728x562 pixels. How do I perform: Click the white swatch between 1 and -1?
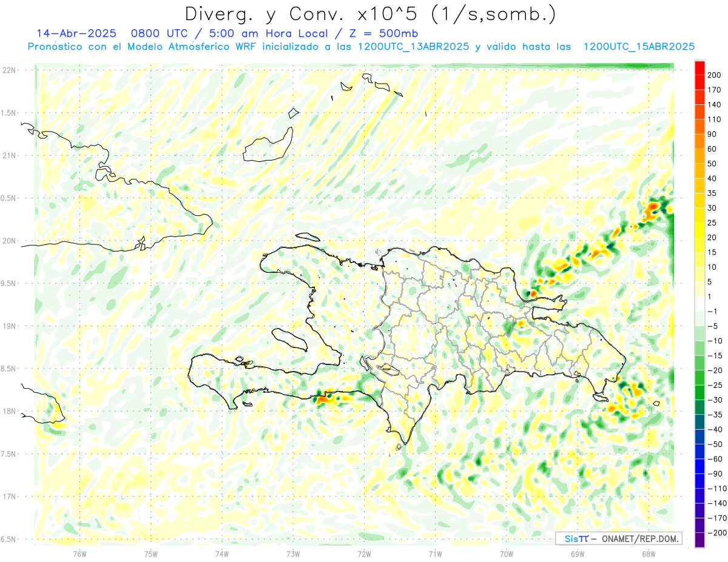tap(699, 304)
